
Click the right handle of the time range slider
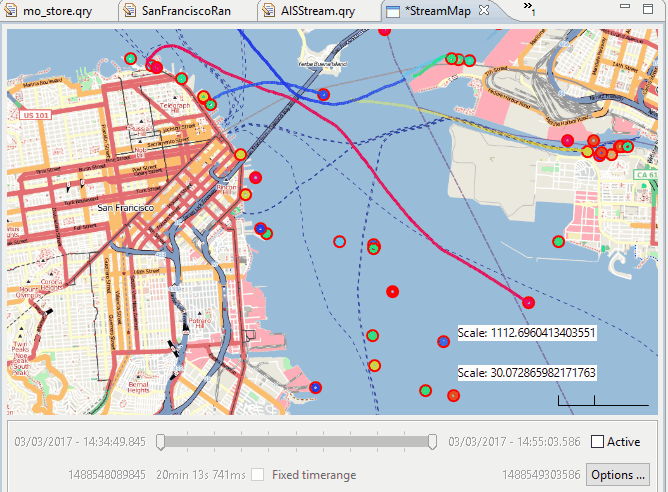tap(432, 442)
